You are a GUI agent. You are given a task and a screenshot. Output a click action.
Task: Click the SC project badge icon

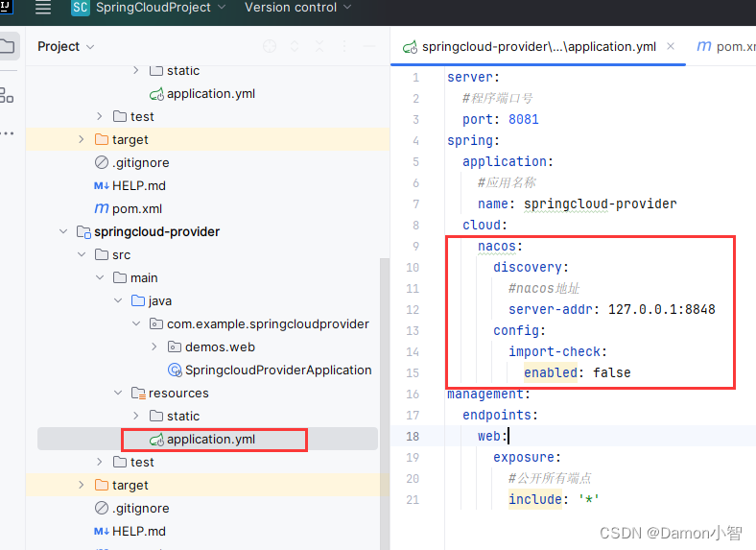click(x=81, y=8)
